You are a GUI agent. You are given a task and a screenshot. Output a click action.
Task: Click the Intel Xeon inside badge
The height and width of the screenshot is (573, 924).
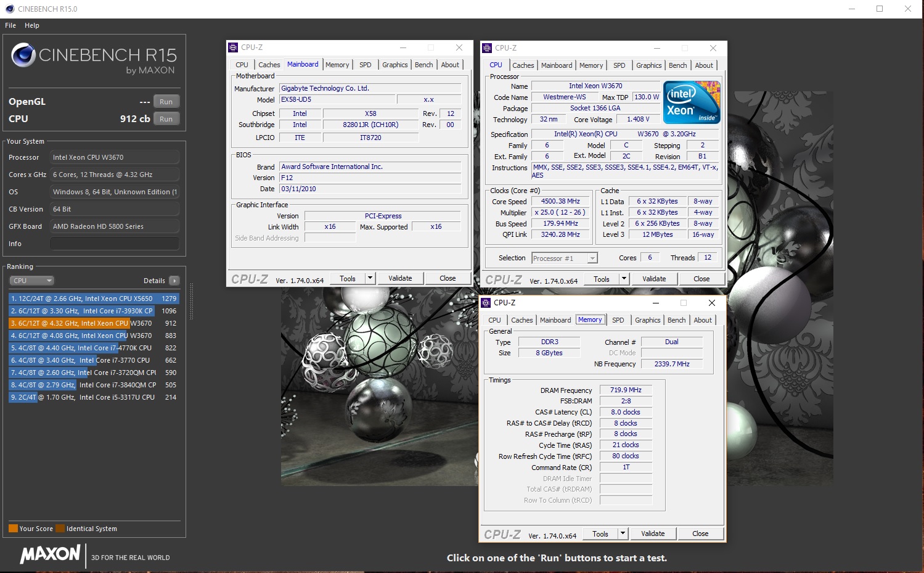pyautogui.click(x=692, y=102)
